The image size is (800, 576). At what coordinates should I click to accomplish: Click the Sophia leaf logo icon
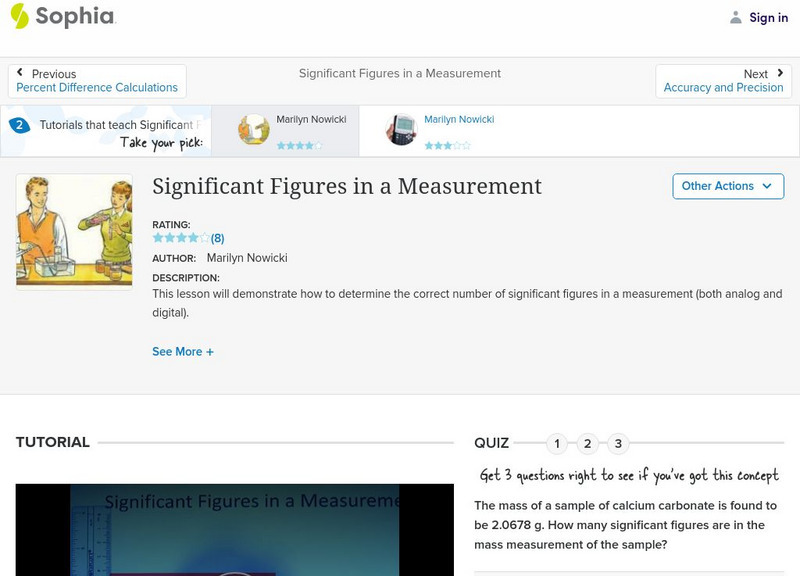(19, 16)
